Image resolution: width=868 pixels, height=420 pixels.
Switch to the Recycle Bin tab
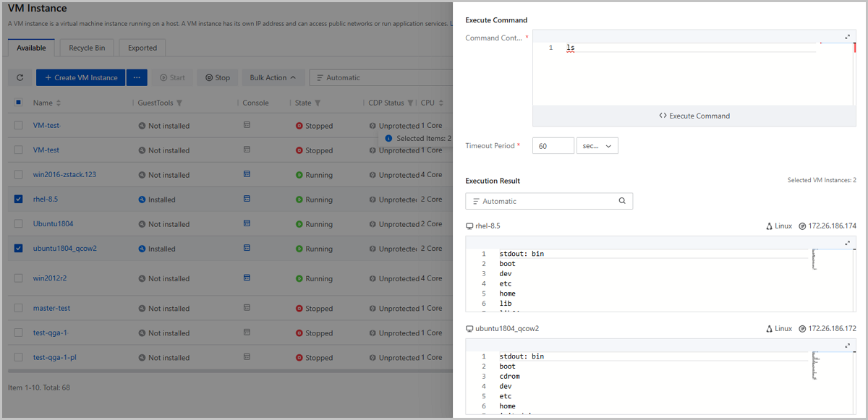click(87, 48)
